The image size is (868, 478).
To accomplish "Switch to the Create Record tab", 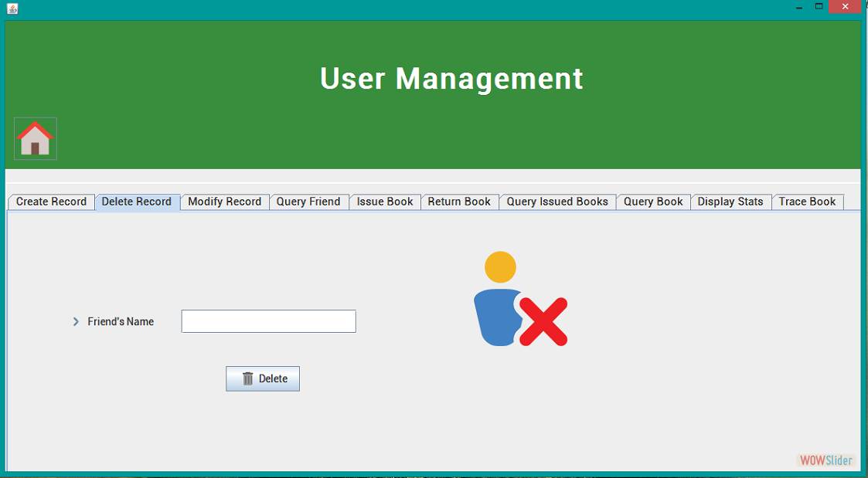I will point(51,202).
